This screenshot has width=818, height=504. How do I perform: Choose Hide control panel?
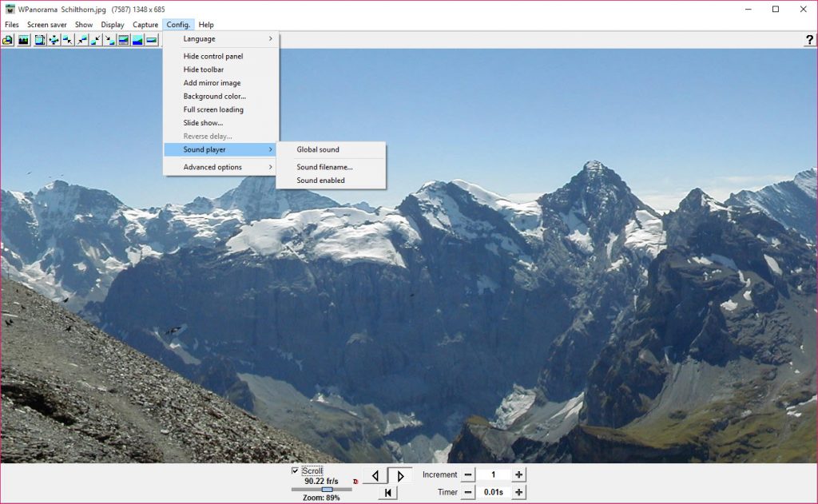pos(221,57)
